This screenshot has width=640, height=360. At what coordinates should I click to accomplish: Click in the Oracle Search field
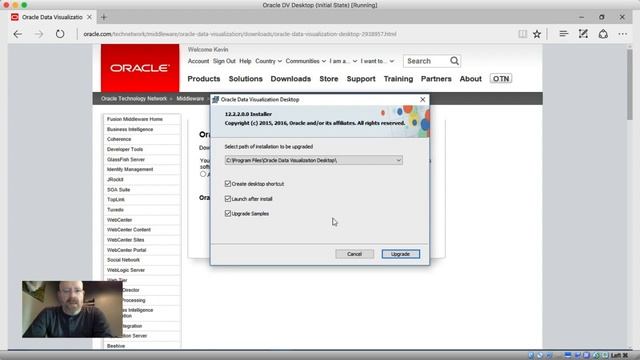click(427, 61)
